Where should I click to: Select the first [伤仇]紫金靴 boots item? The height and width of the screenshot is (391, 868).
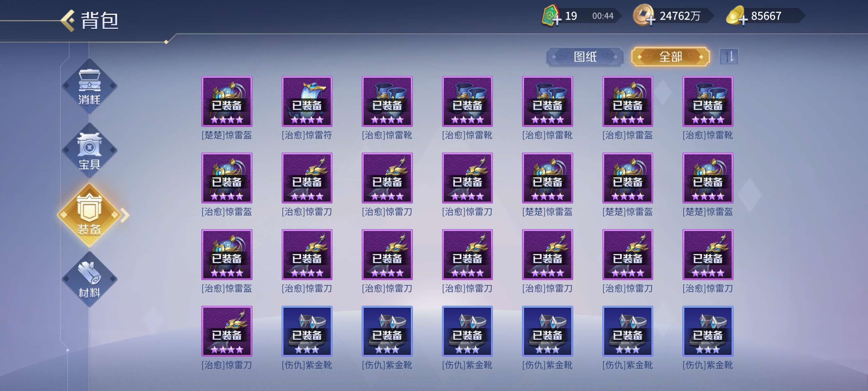coord(307,331)
